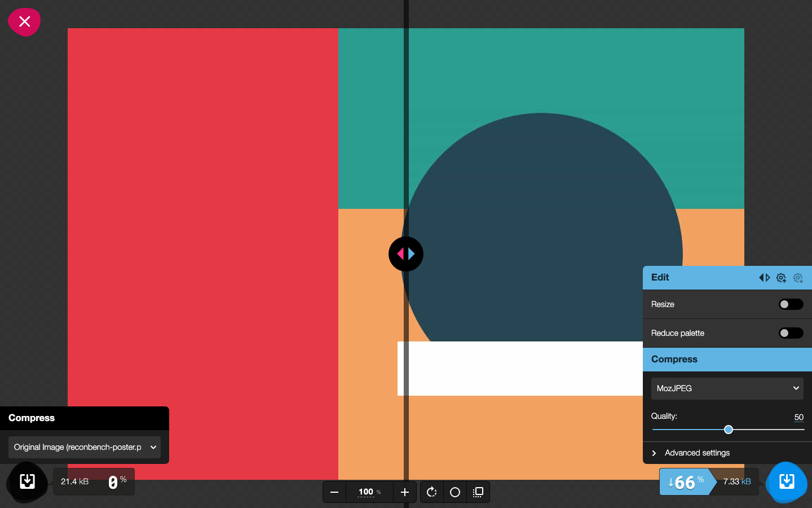Rotate the image using the rotate icon
Screen dimensions: 812x508
(432, 492)
